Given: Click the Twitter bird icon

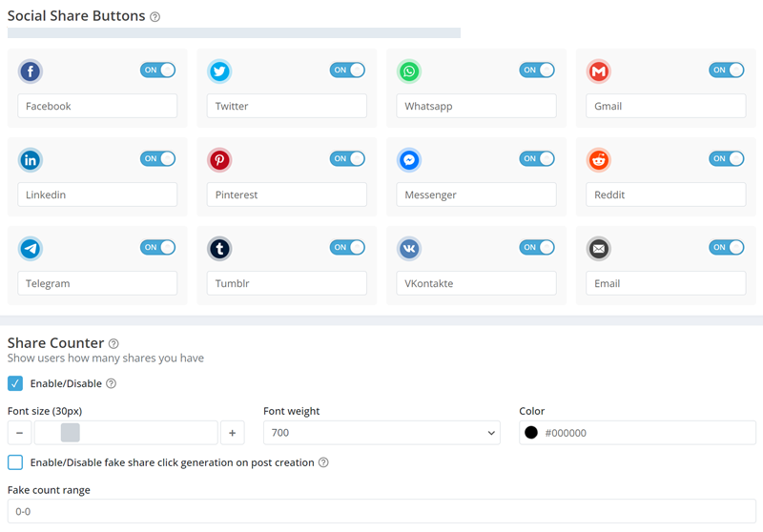Looking at the screenshot, I should pyautogui.click(x=219, y=72).
